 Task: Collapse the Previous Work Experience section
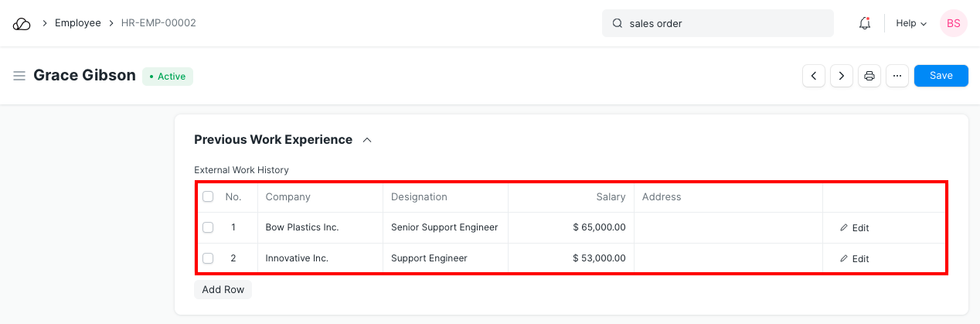pyautogui.click(x=367, y=140)
